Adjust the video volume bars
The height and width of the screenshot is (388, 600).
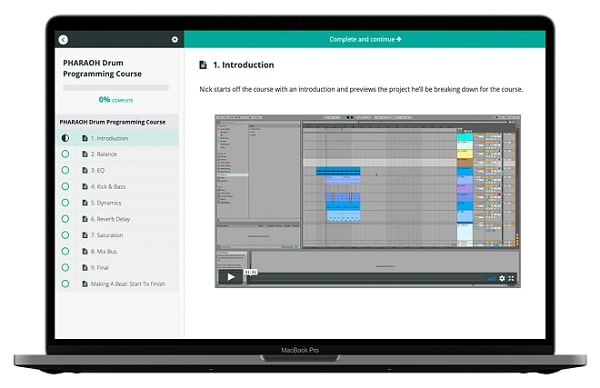(x=491, y=278)
